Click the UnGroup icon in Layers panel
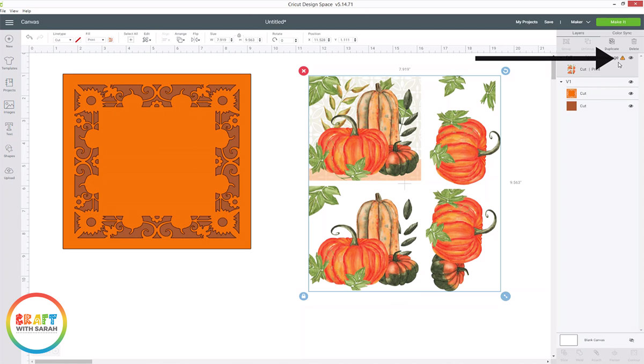 pos(588,42)
